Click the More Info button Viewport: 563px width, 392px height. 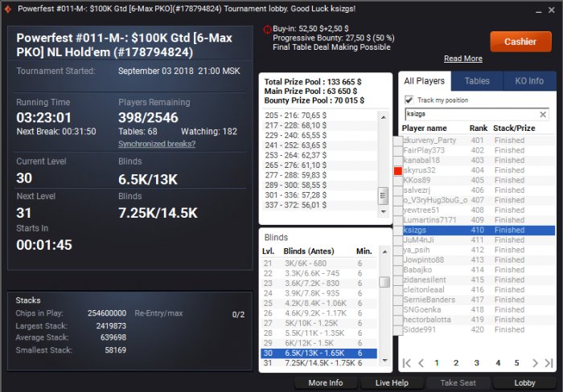coord(326,382)
